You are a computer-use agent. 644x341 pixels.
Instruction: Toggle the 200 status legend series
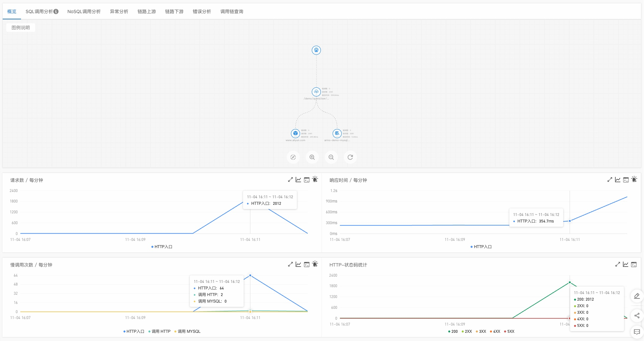pyautogui.click(x=453, y=331)
